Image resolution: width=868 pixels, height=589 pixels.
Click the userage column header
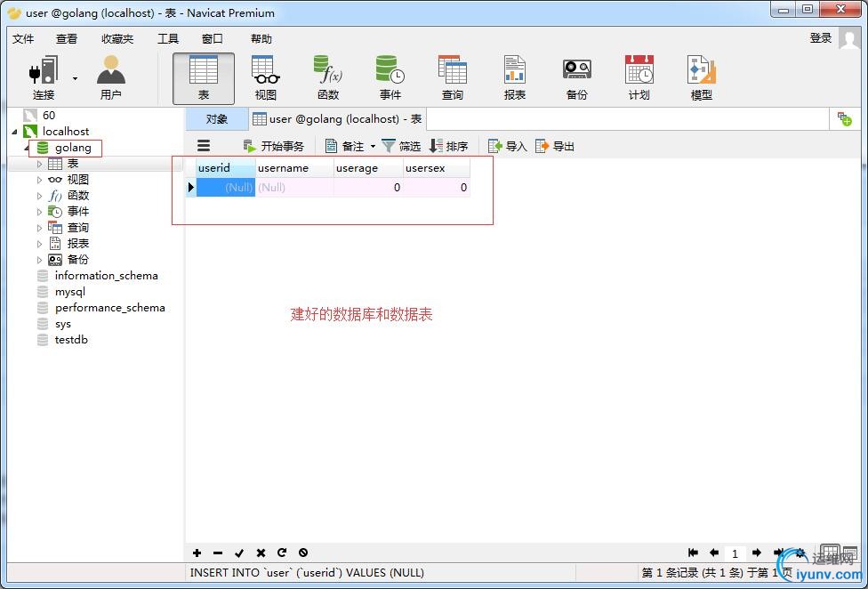point(369,168)
